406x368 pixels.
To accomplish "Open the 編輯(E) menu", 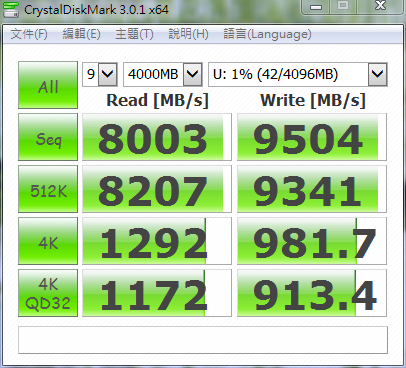I will (82, 34).
